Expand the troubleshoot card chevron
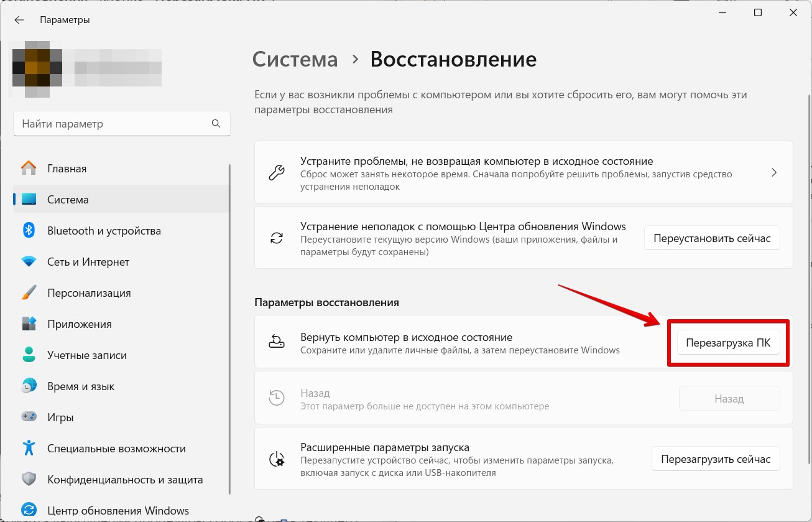812x522 pixels. tap(774, 172)
